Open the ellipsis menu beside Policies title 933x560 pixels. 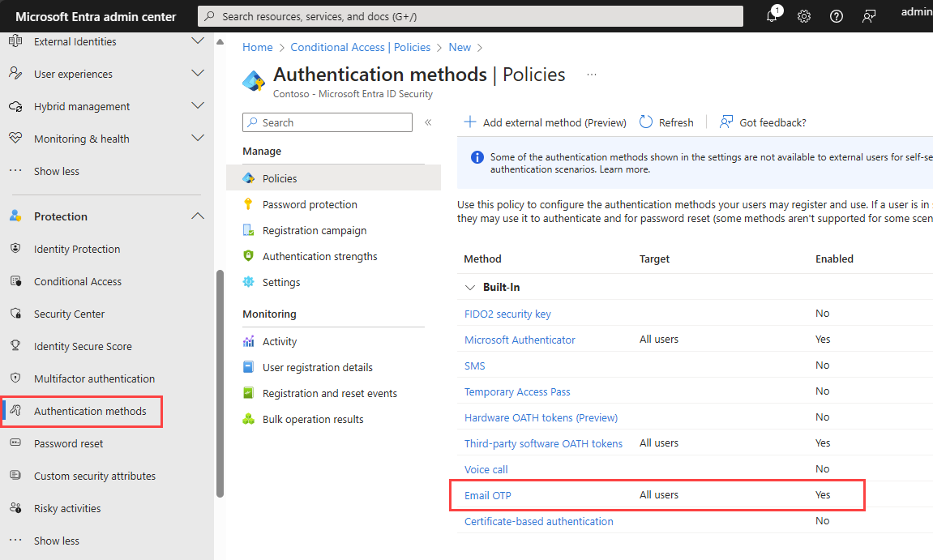click(592, 75)
